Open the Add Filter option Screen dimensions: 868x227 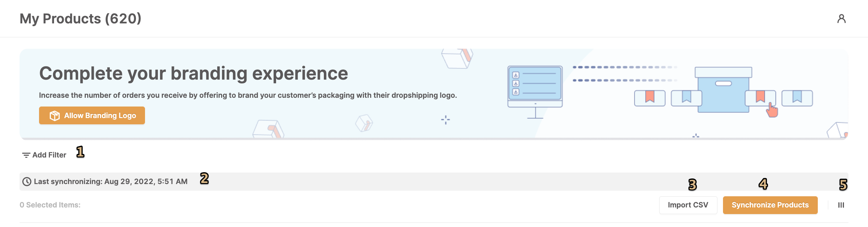(x=49, y=155)
